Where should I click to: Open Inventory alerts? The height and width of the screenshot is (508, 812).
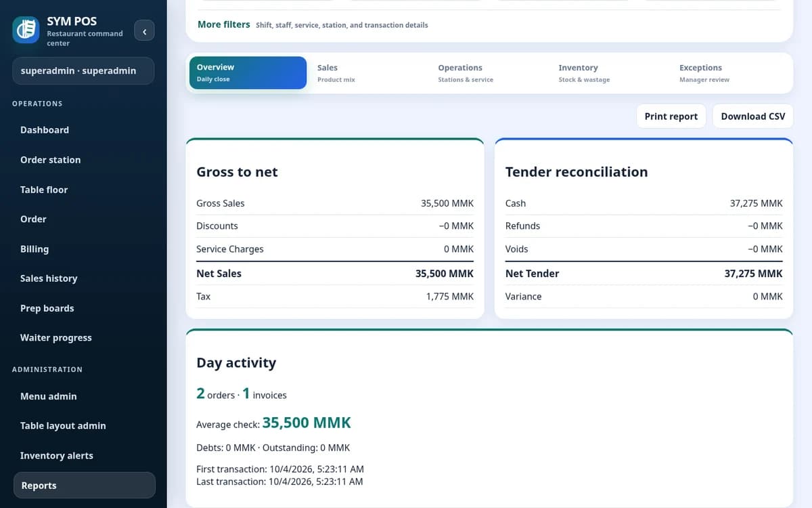point(84,455)
